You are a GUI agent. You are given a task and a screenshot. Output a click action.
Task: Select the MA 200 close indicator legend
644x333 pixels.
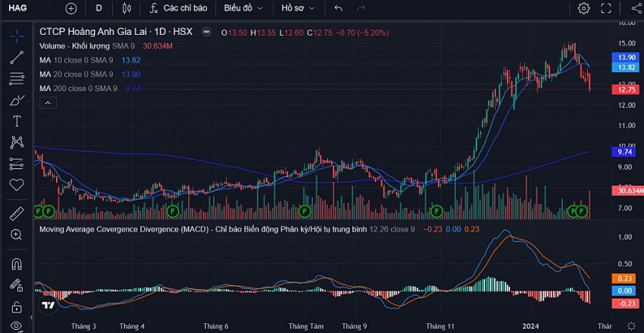78,89
